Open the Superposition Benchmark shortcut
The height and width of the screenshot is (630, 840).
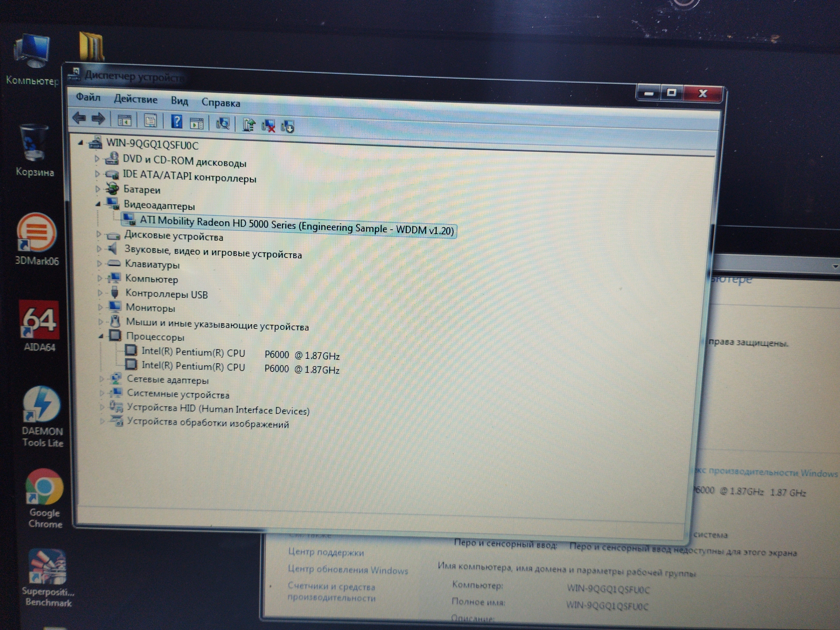pyautogui.click(x=48, y=578)
